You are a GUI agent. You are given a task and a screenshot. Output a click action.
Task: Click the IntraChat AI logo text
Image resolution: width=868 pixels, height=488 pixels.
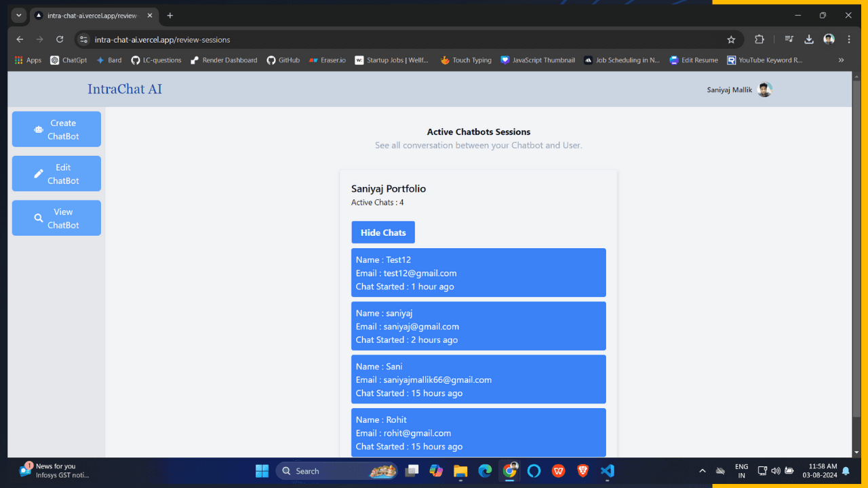(x=125, y=89)
